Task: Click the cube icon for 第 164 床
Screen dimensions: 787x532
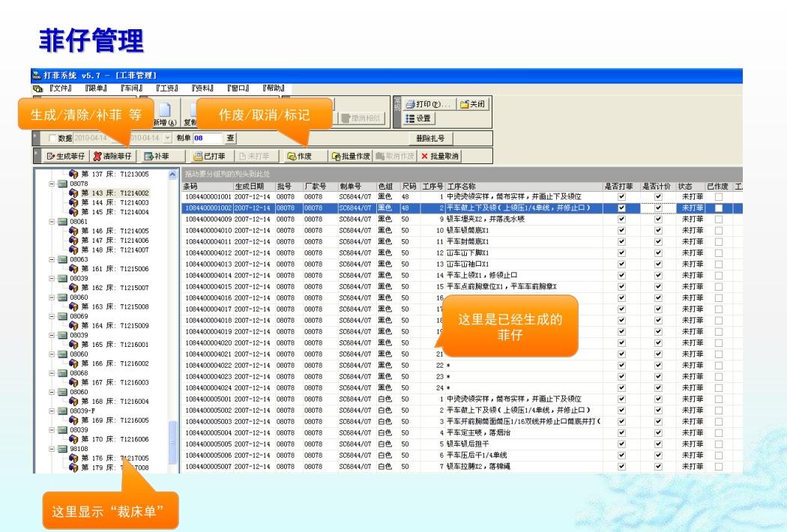Action: 73,325
